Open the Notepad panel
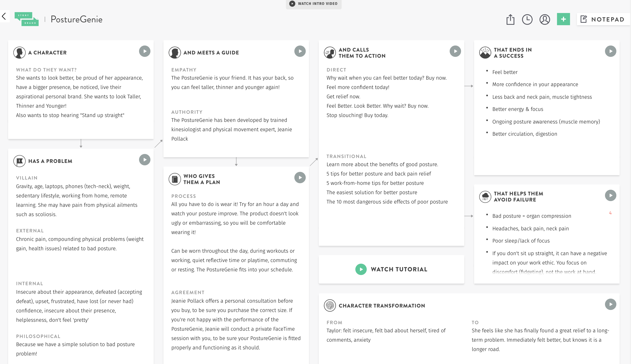 tap(603, 19)
